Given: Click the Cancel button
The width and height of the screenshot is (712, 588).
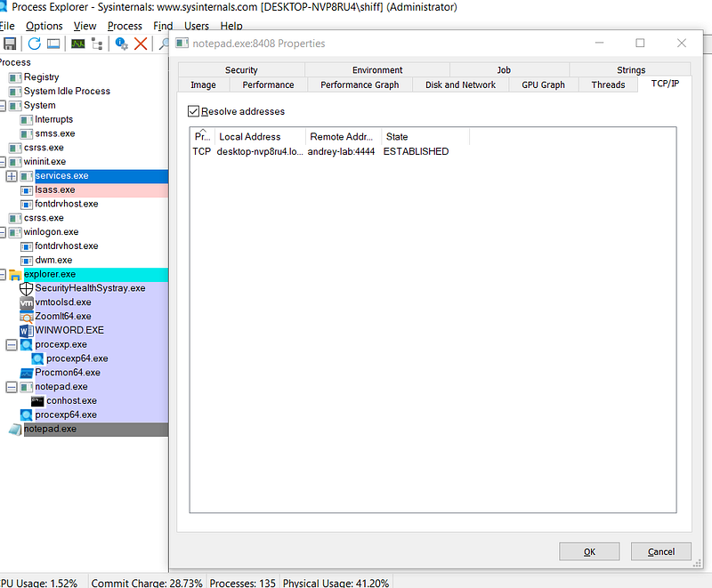Looking at the screenshot, I should tap(660, 552).
